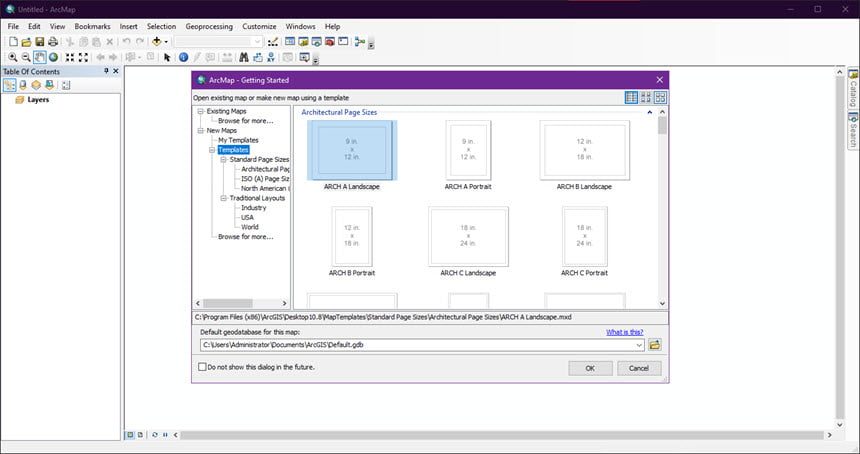
Task: Click the Add Data button
Action: click(x=157, y=42)
